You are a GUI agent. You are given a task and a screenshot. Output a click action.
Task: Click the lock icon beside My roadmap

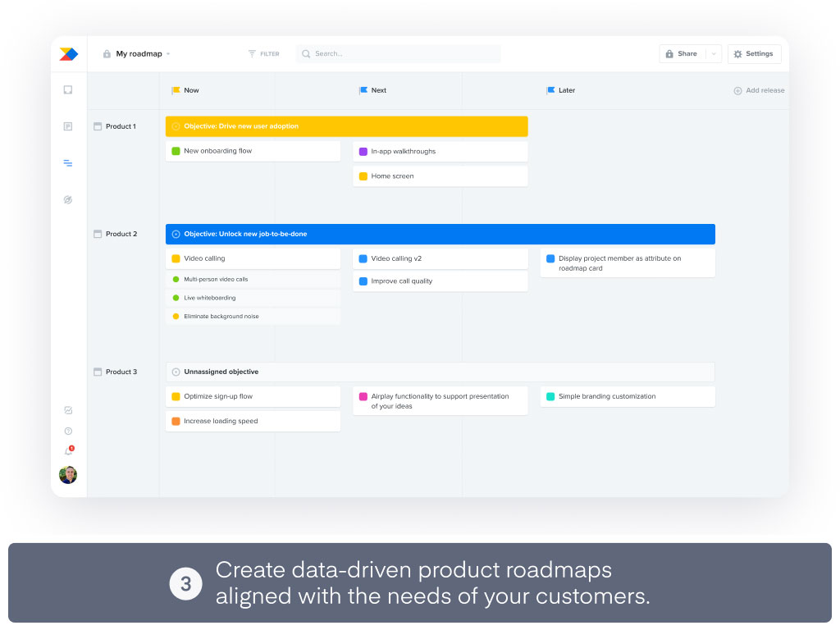[106, 53]
